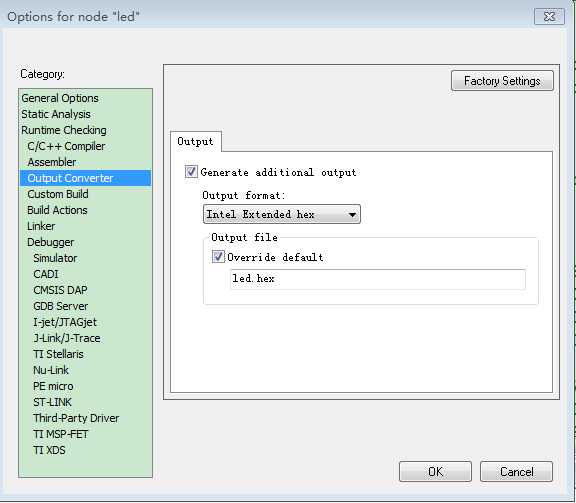This screenshot has width=576, height=503.
Task: Click Factory Settings button
Action: pos(502,80)
